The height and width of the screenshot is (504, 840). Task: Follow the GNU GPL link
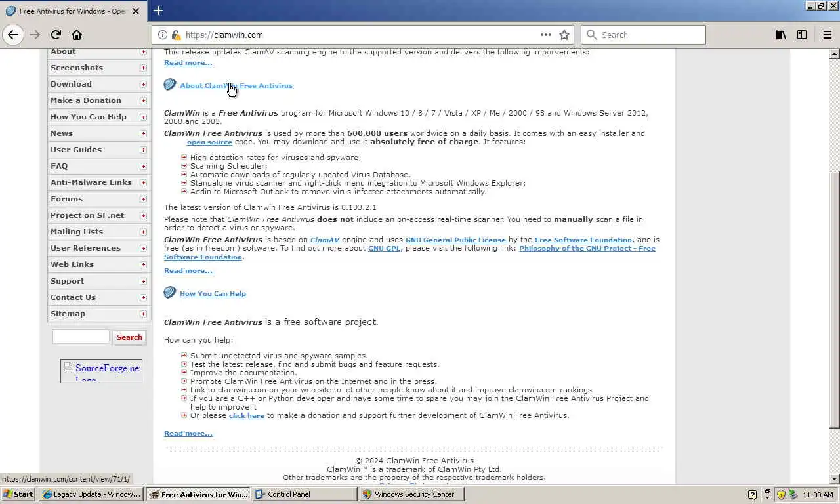coord(384,248)
